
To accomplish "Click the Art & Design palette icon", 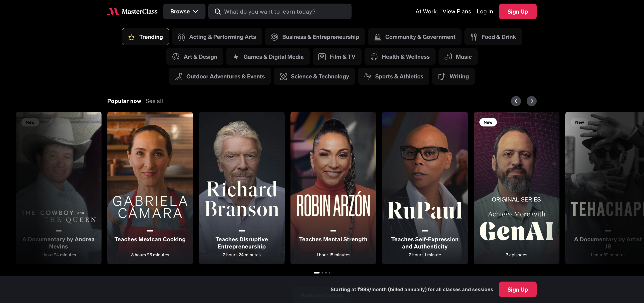I will [x=176, y=57].
